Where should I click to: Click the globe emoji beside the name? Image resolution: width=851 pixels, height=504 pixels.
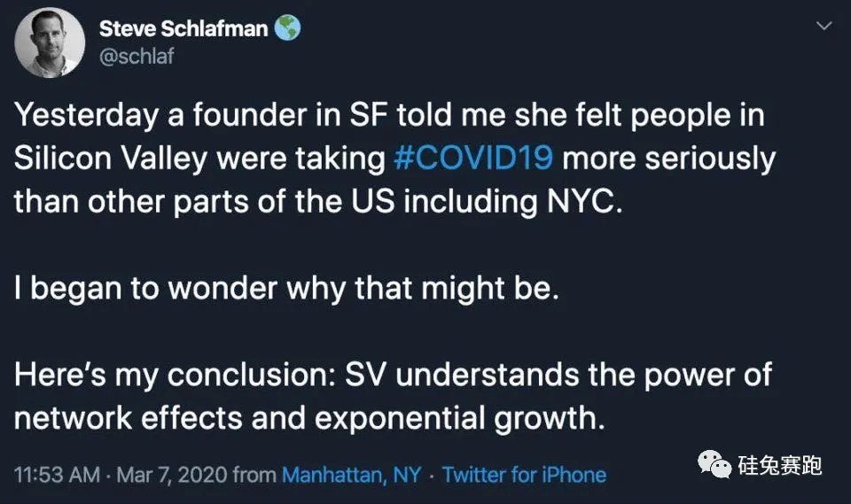(x=287, y=28)
